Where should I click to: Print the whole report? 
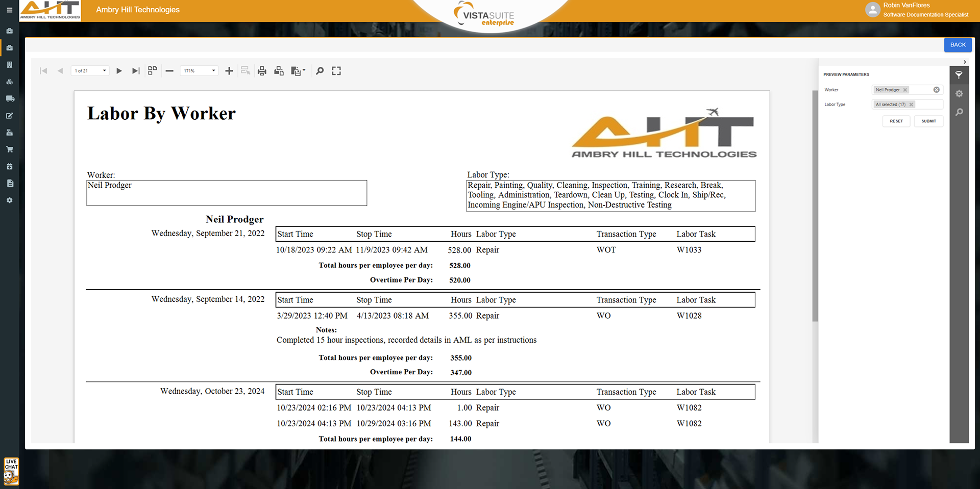click(x=262, y=71)
